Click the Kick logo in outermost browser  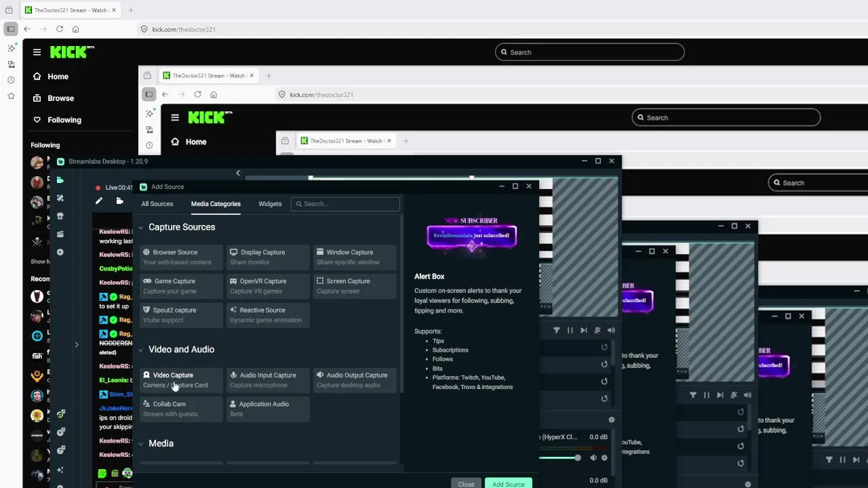coord(71,52)
